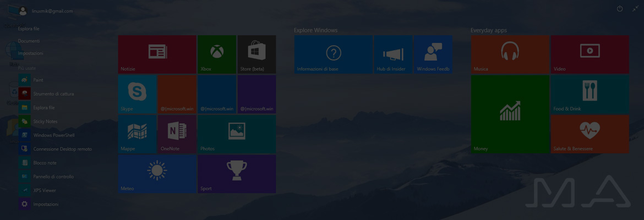Image resolution: width=644 pixels, height=220 pixels.
Task: Open the Notizie news tile
Action: coord(157,54)
